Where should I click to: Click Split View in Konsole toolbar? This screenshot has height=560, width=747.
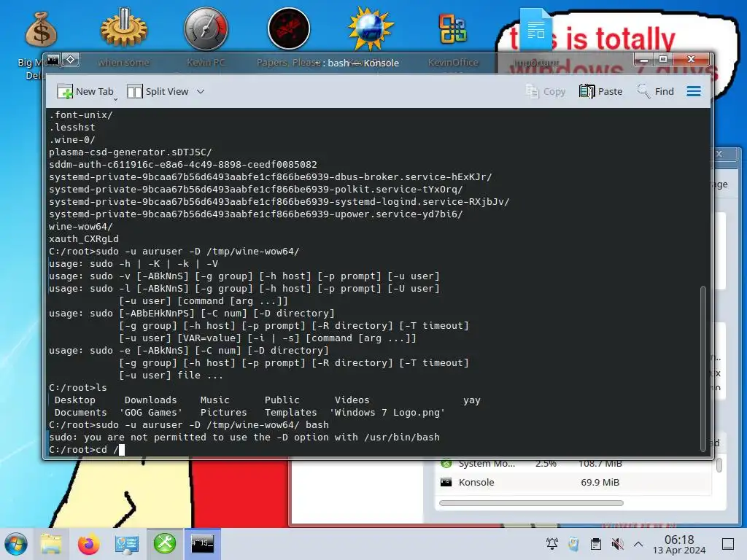(x=158, y=91)
